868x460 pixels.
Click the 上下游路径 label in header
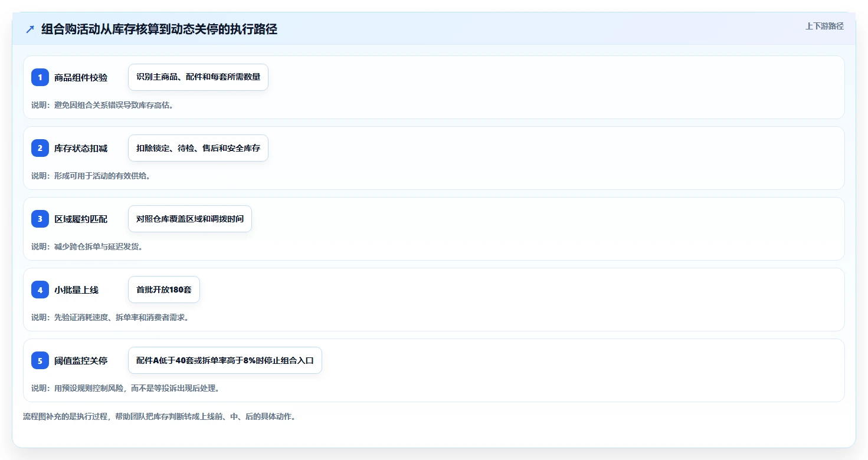click(x=824, y=26)
